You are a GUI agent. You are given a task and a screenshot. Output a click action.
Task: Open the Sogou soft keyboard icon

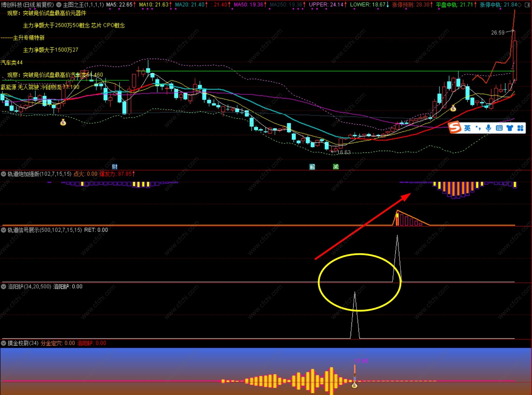point(499,128)
